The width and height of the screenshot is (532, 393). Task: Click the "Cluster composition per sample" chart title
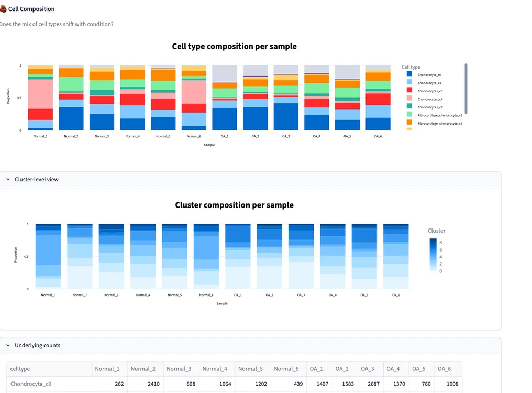click(234, 205)
